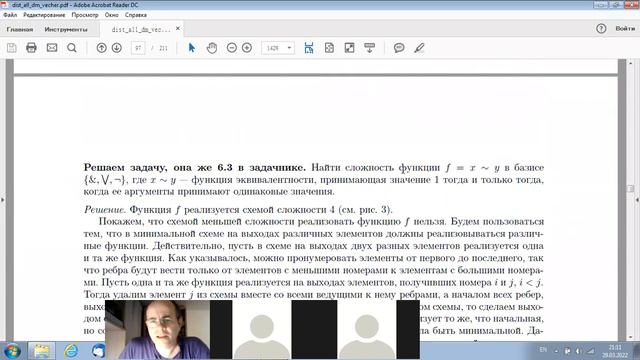Enable fit width scrolling mode icon
The height and width of the screenshot is (360, 640).
click(309, 48)
